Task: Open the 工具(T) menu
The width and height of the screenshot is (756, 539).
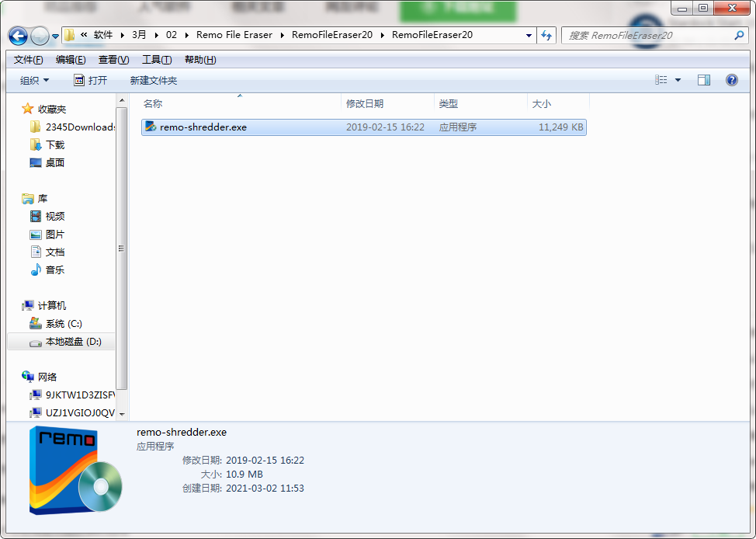Action: (x=157, y=59)
